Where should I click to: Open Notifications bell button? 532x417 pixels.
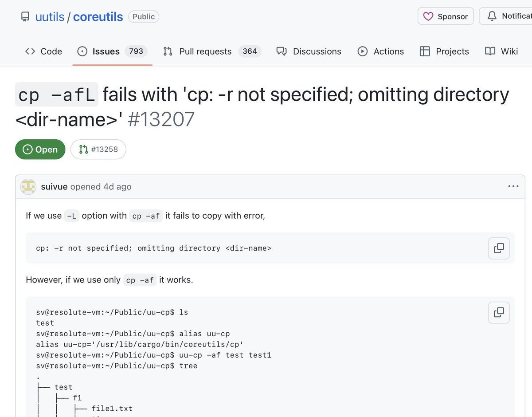[505, 16]
